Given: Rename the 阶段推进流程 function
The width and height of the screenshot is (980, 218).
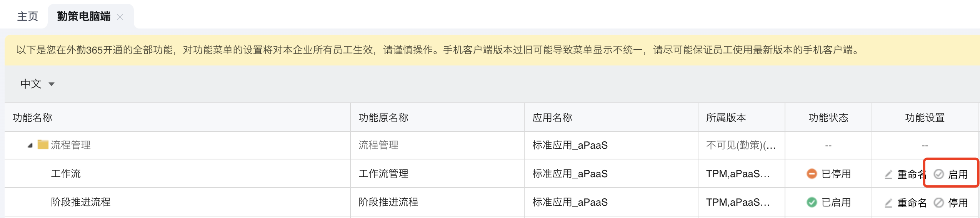Looking at the screenshot, I should [x=905, y=203].
